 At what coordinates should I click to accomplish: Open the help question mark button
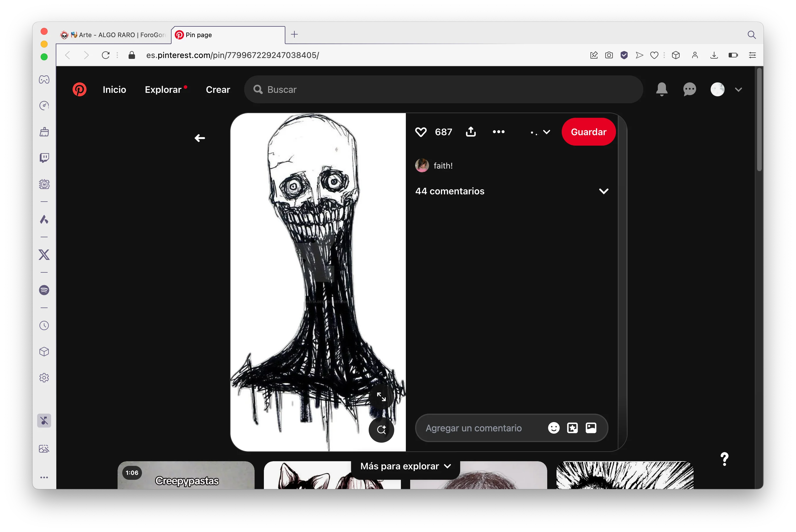pyautogui.click(x=724, y=459)
